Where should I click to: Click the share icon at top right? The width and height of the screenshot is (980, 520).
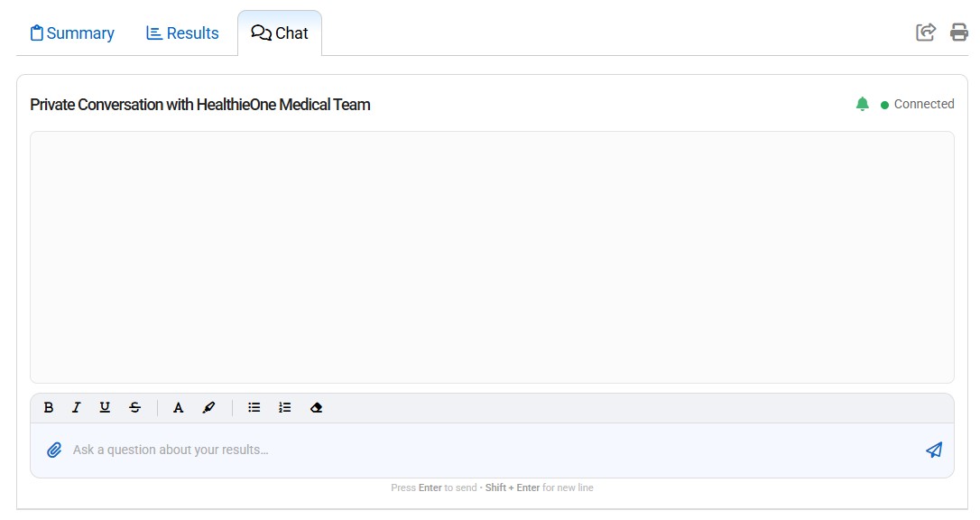click(x=926, y=32)
